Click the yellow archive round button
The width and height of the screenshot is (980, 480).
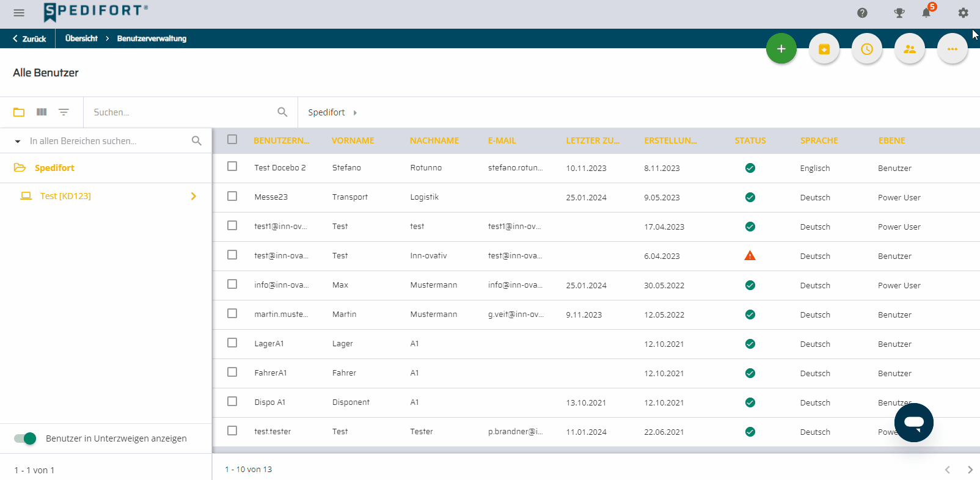click(x=824, y=49)
